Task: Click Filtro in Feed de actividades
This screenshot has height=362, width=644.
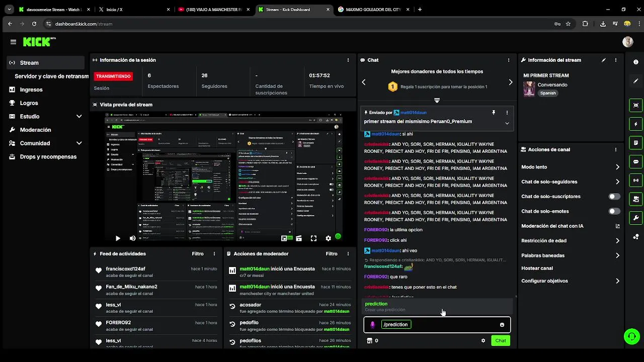Action: (x=198, y=254)
